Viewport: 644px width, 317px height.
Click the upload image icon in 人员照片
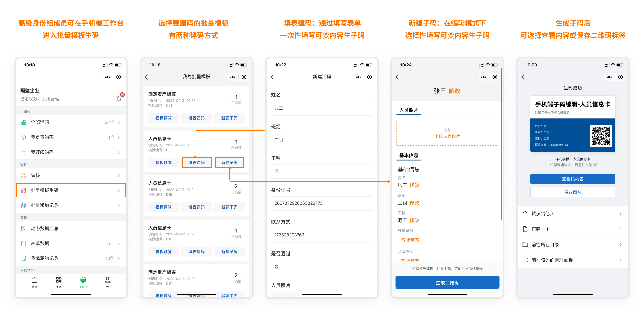(x=447, y=129)
